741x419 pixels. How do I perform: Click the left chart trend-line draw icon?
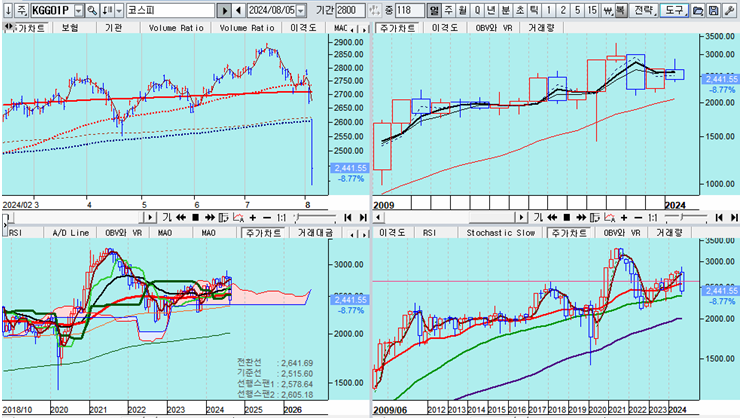click(x=239, y=217)
